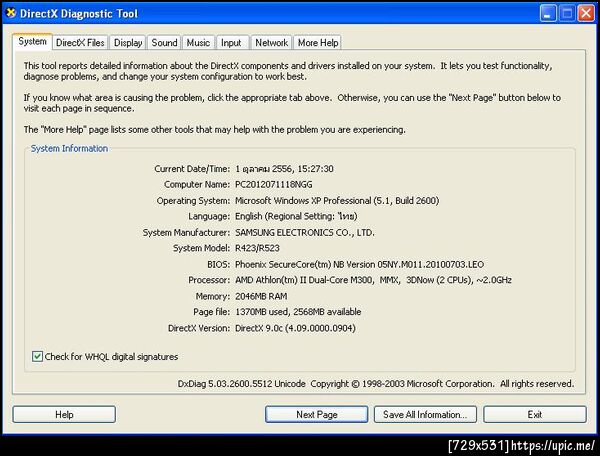The height and width of the screenshot is (456, 600).
Task: Click the Operating System label
Action: point(193,200)
